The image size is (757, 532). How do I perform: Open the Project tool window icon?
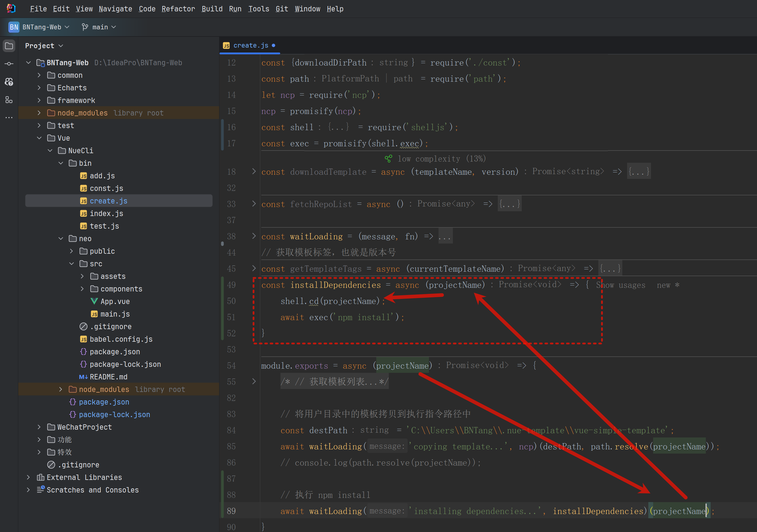pyautogui.click(x=9, y=45)
